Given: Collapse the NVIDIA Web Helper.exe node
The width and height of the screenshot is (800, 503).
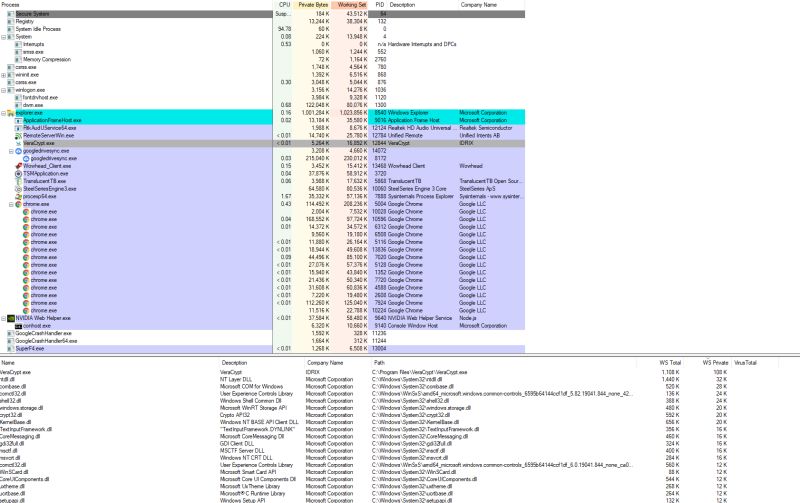Looking at the screenshot, I should click(x=4, y=318).
